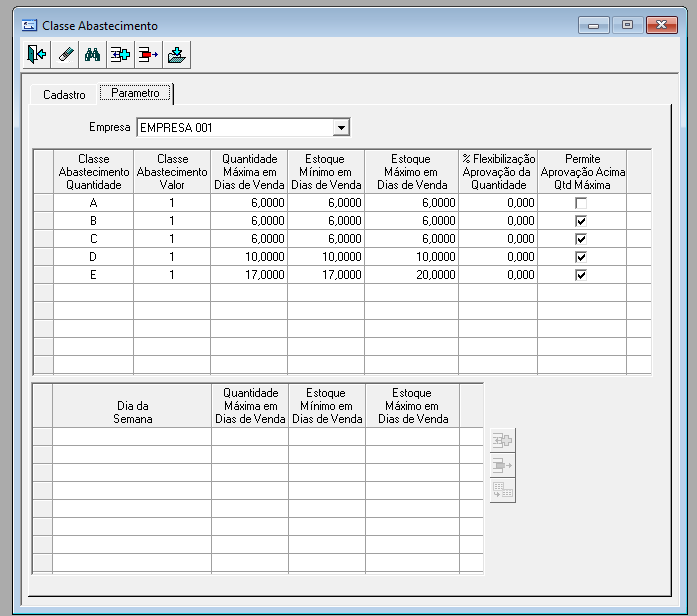Click row selector for class E row

point(44,275)
